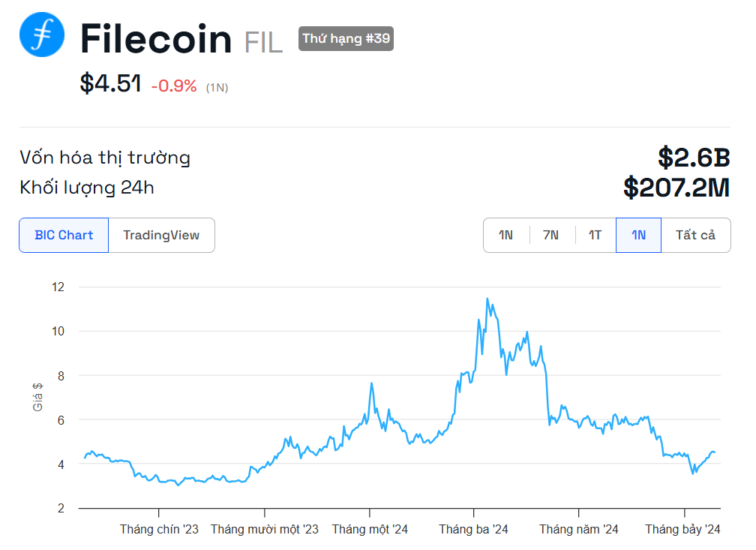
Task: Show the Tất cả full history range
Action: (x=695, y=235)
